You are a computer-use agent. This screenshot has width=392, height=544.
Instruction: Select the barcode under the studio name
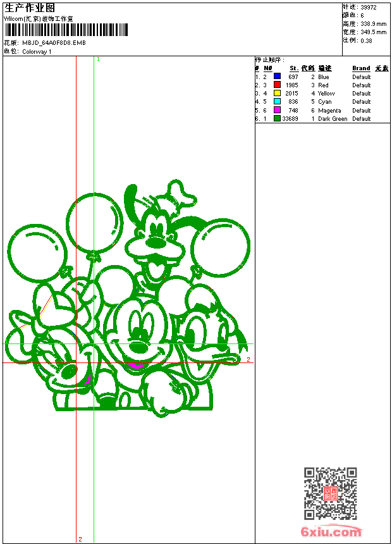[66, 30]
